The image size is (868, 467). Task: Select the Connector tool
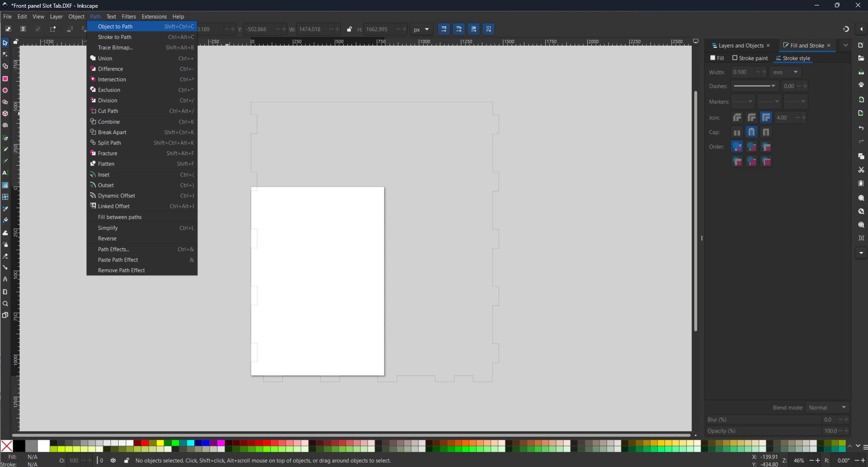point(5,268)
